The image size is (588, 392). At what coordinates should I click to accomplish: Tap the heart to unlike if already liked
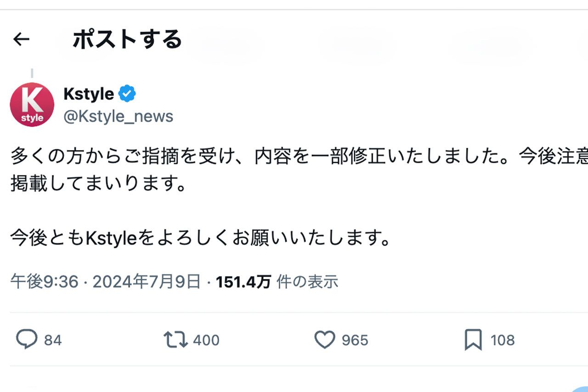[326, 340]
